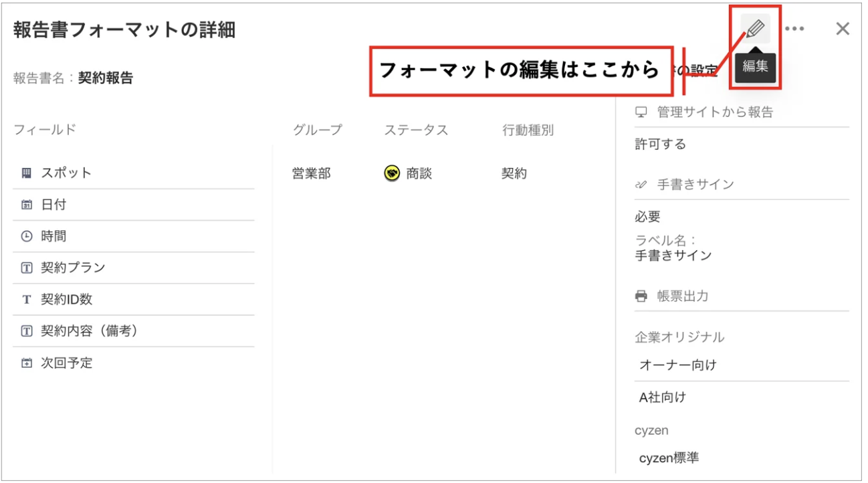Viewport: 868px width, 483px height.
Task: Click the printer icon beside 帳票出力
Action: tap(641, 296)
